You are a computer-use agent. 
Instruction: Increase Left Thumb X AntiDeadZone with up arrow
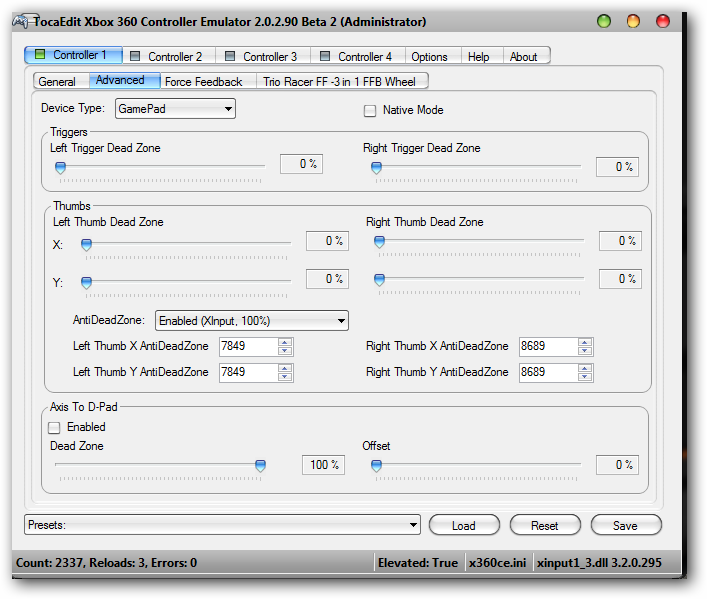[x=285, y=342]
